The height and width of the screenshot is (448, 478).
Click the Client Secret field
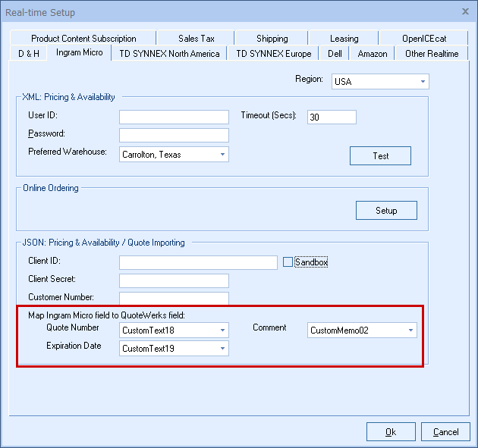(x=174, y=280)
